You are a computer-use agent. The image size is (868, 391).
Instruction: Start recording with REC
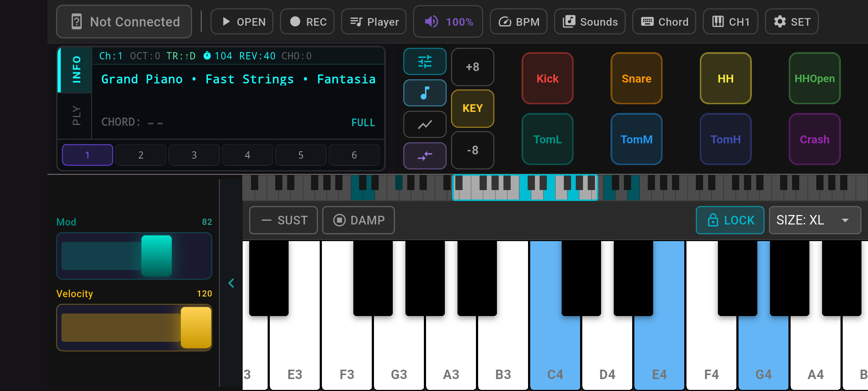point(307,22)
